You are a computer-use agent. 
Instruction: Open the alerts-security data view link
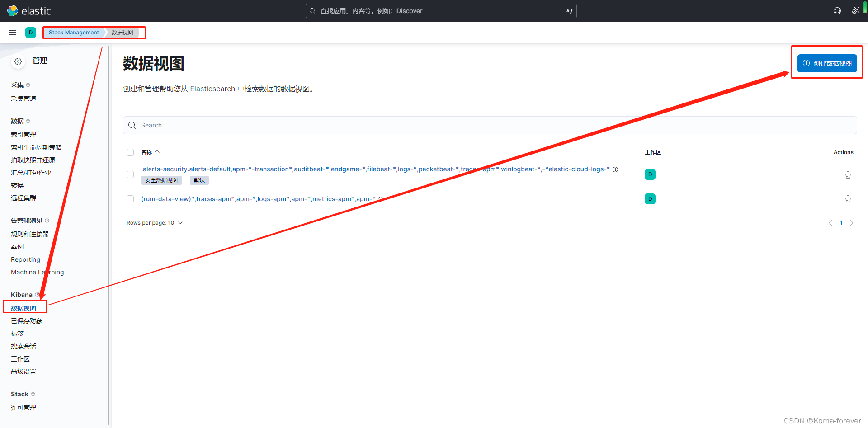point(375,169)
